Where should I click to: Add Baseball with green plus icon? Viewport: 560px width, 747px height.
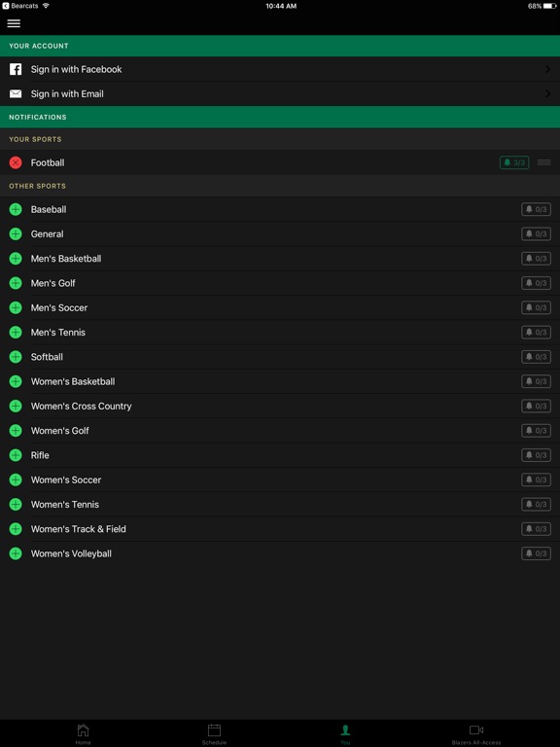point(16,209)
